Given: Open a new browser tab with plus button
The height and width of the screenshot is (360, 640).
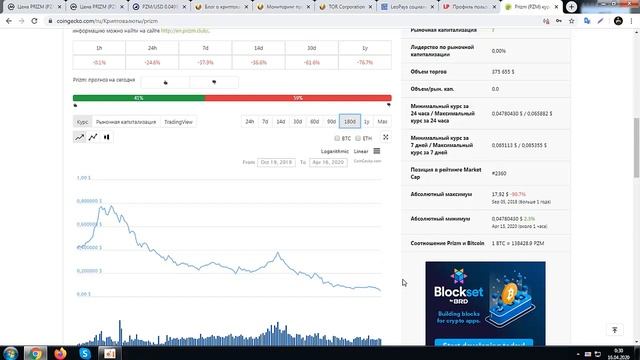Looking at the screenshot, I should pyautogui.click(x=571, y=7).
